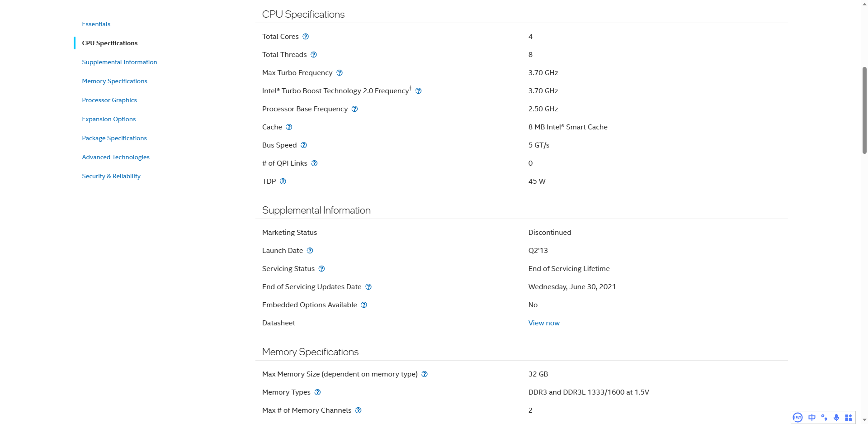Click the Memory Types help icon
Screen dimensions: 868x424
[x=318, y=392]
